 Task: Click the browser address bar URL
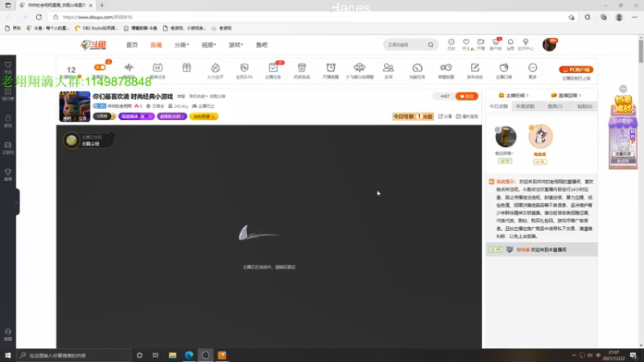(97, 17)
